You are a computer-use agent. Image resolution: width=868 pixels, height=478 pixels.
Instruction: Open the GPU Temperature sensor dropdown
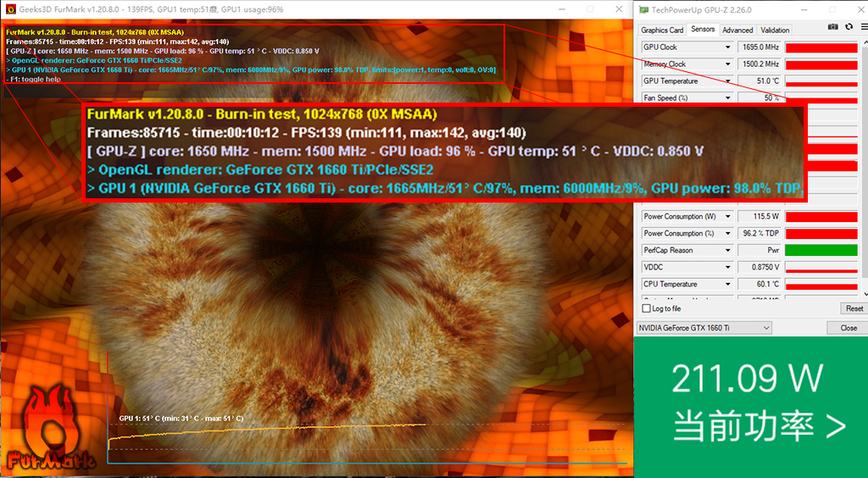(728, 81)
